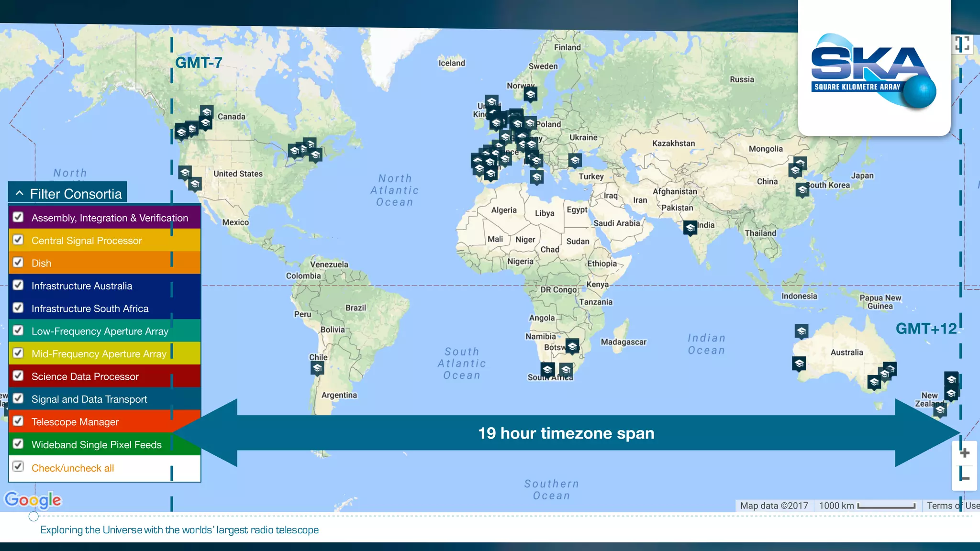Uncheck Central Signal Processor filter
The image size is (980, 551).
click(x=18, y=240)
